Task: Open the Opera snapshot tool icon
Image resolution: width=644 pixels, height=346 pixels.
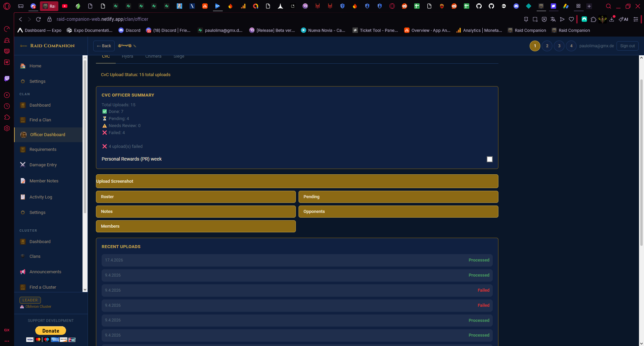Action: [x=535, y=19]
